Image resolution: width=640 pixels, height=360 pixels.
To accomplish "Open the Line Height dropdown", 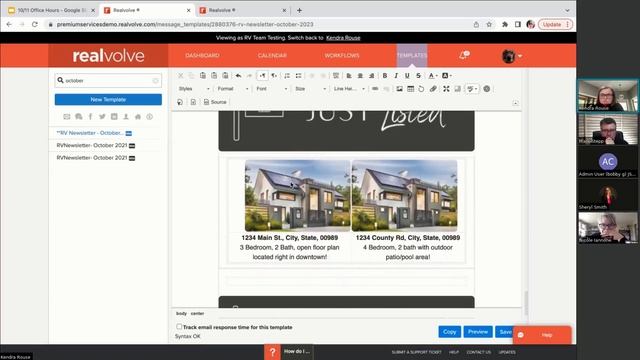I will point(349,89).
